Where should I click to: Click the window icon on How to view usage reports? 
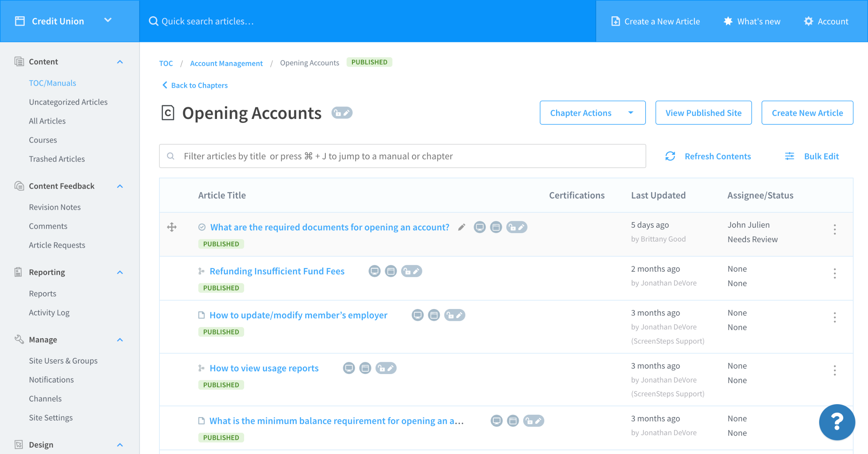pos(365,368)
